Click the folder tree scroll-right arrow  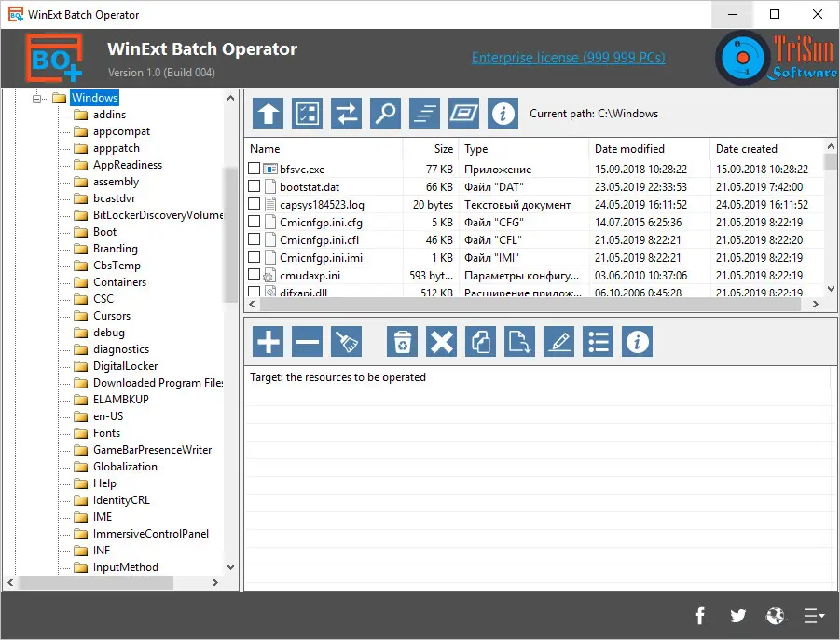click(x=214, y=582)
